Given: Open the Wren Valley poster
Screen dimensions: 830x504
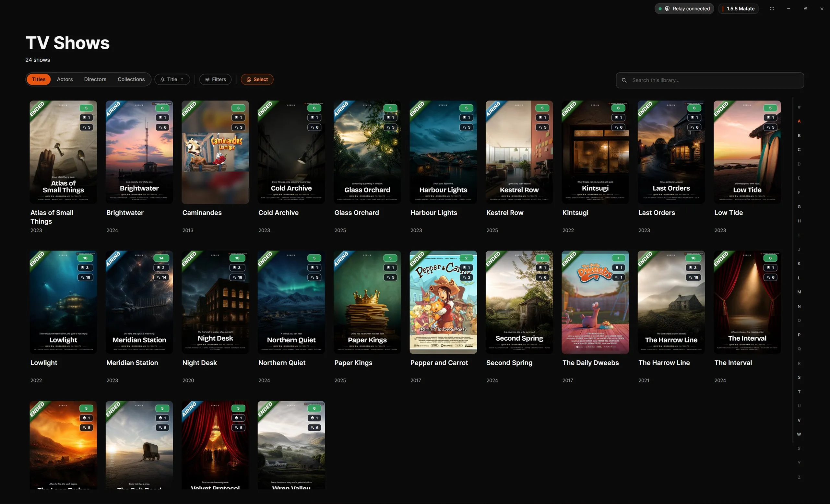Looking at the screenshot, I should [291, 445].
